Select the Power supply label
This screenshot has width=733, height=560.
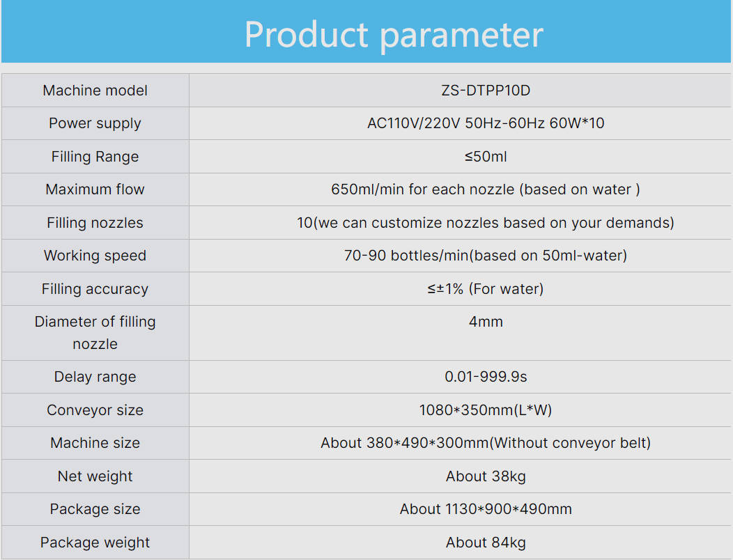pyautogui.click(x=95, y=123)
